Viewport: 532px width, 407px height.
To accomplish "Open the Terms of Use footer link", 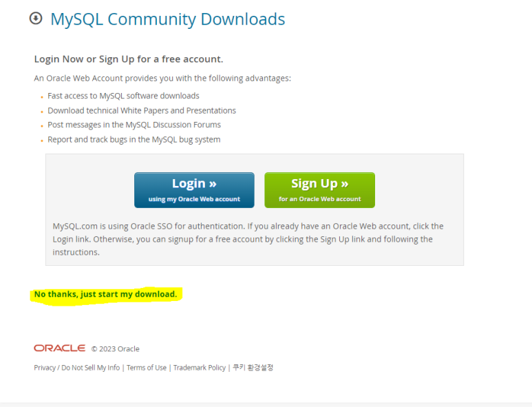I will (x=147, y=368).
